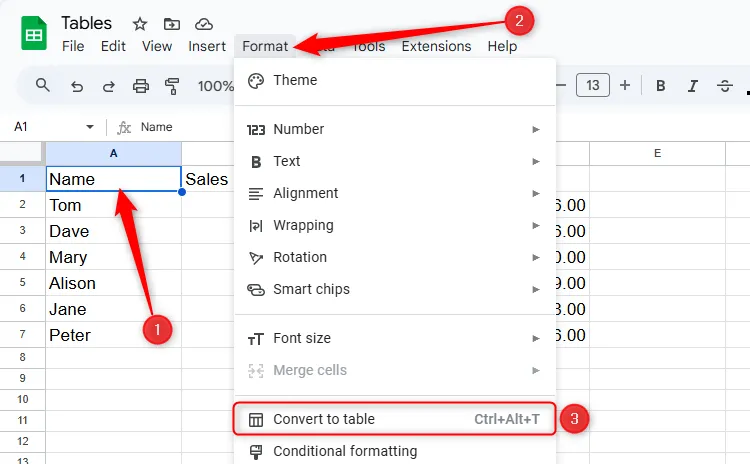Toggle strikethrough formatting
Image resolution: width=750 pixels, height=464 pixels.
(x=725, y=86)
